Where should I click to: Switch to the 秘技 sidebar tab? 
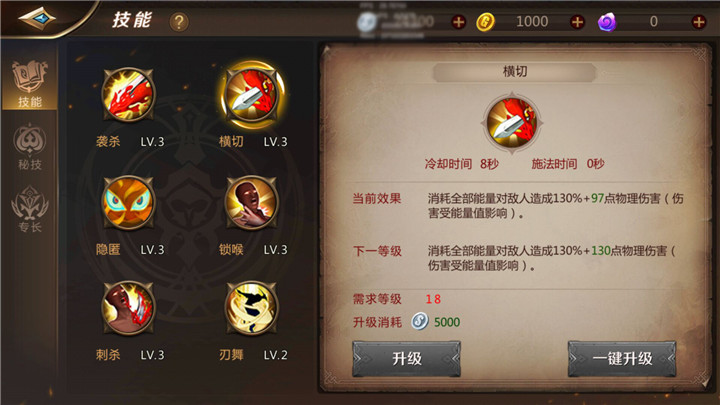pyautogui.click(x=30, y=147)
